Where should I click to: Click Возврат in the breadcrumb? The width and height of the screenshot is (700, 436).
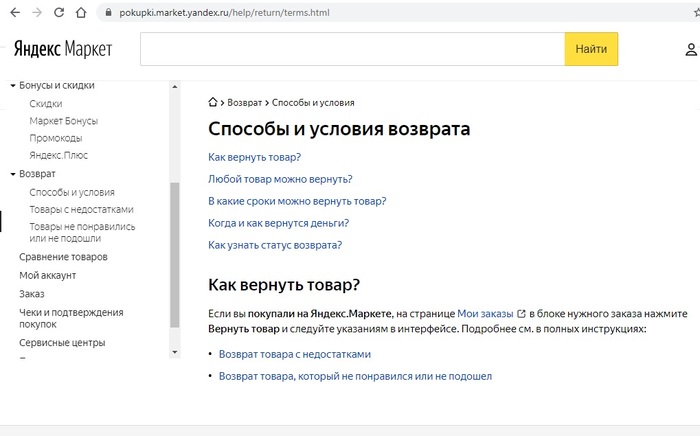point(245,103)
